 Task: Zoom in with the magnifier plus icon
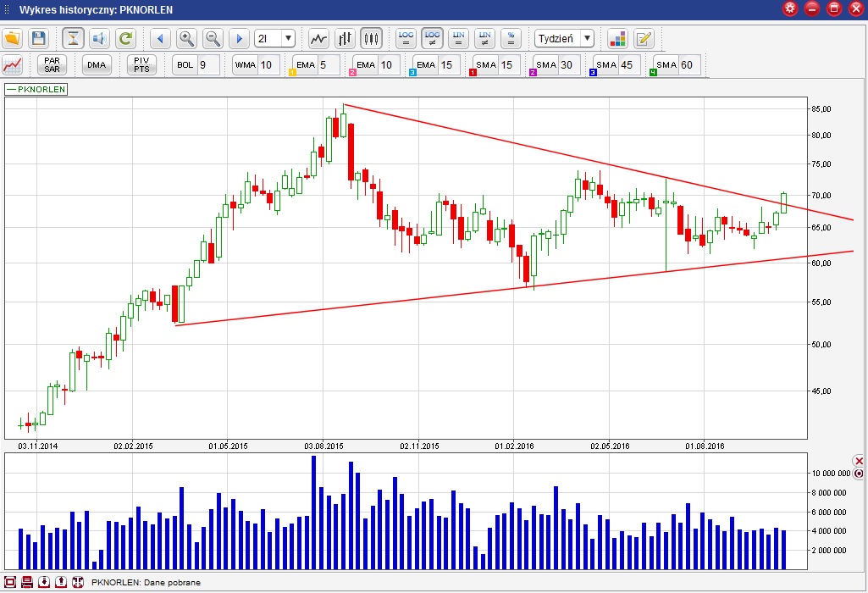tap(186, 38)
